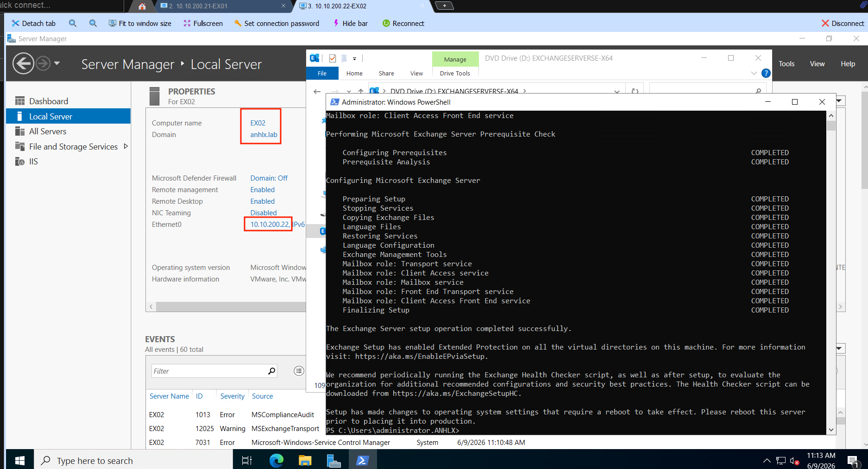Screen dimensions: 868x469
Task: Click the Explorer back arrow
Action: 317,91
